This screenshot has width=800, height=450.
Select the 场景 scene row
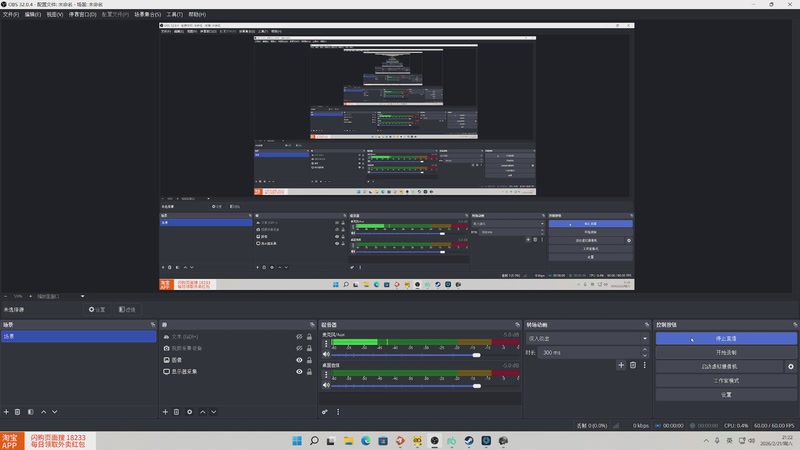79,336
